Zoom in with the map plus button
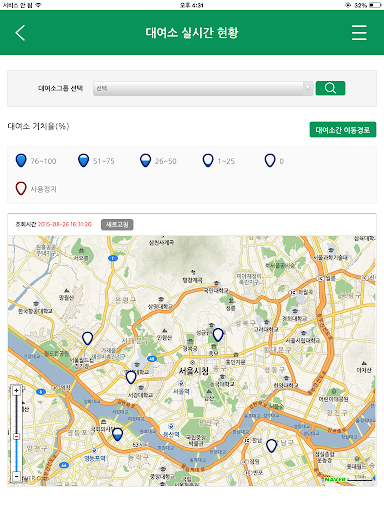Viewport: 384px width, 512px height. (x=16, y=390)
